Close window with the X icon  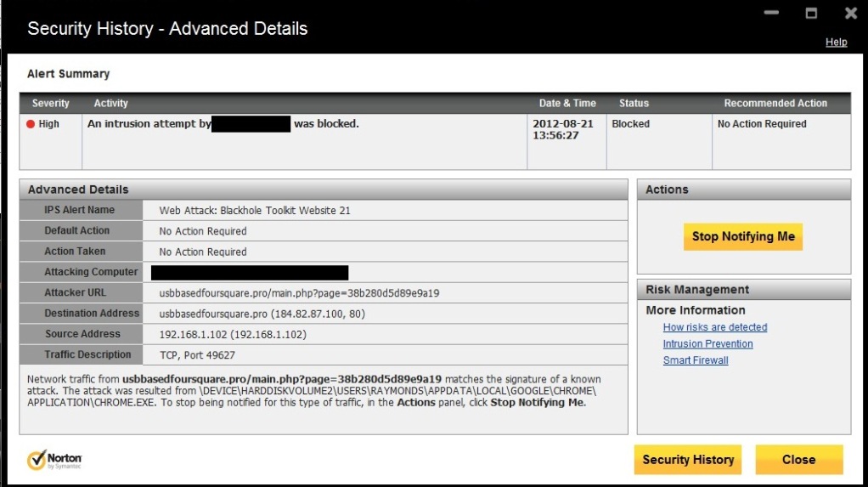851,13
